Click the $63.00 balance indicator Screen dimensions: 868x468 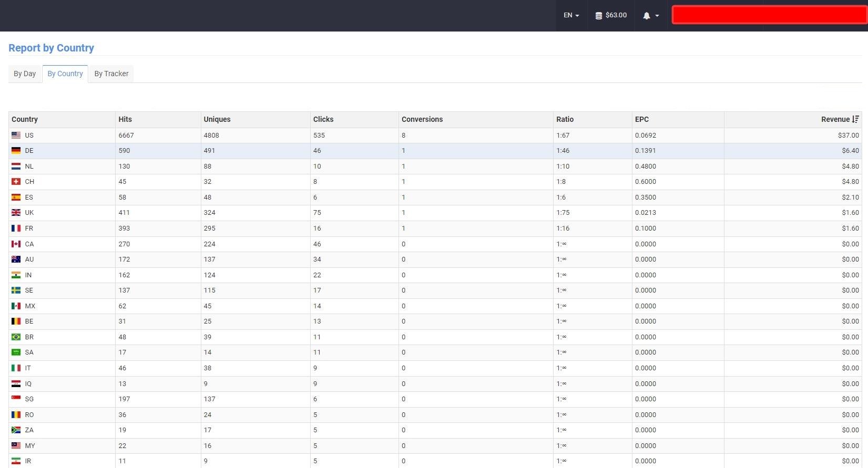(611, 15)
